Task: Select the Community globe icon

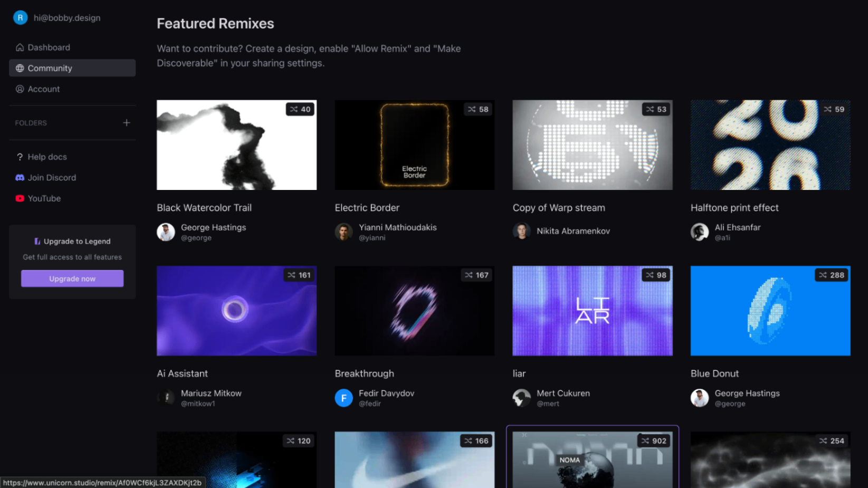Action: [x=20, y=68]
